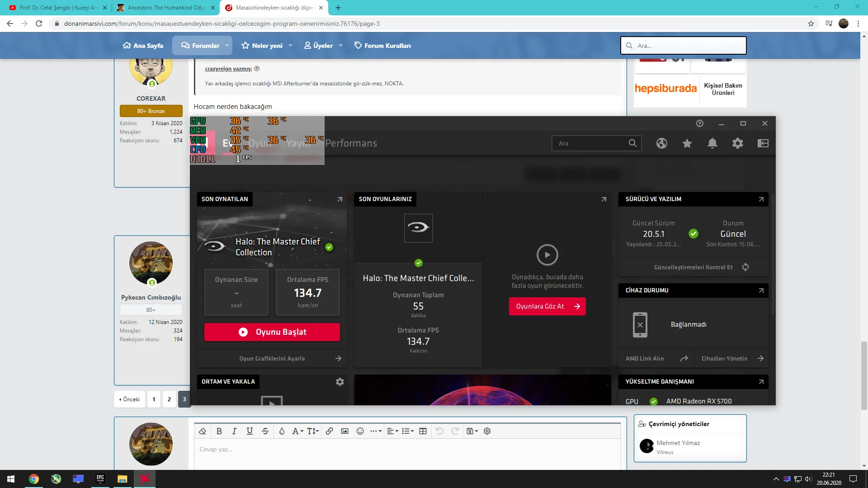This screenshot has height=488, width=868.
Task: Click the search magnifier in Radeon Software
Action: click(x=632, y=143)
